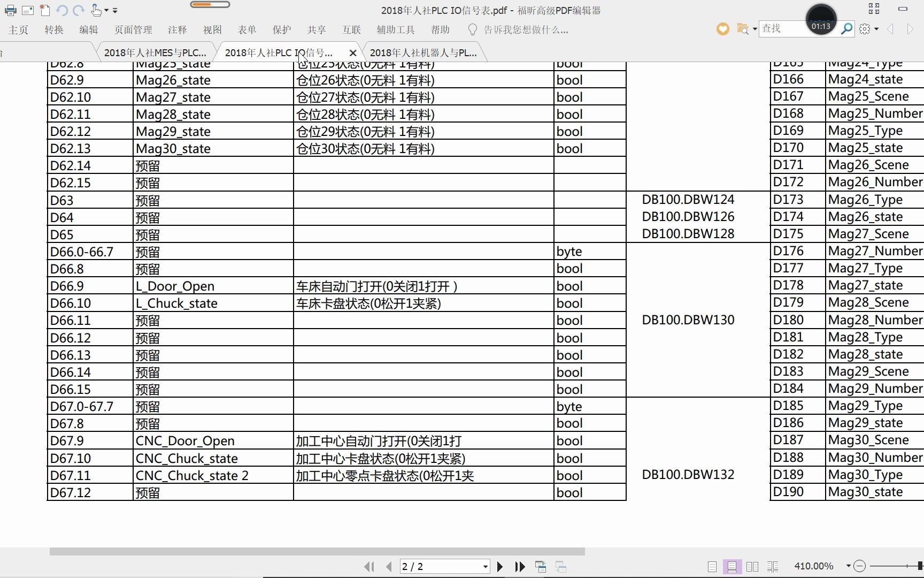Viewport: 924px width, 578px height.
Task: Click the horizontal scrollbar thumb
Action: pos(317,551)
